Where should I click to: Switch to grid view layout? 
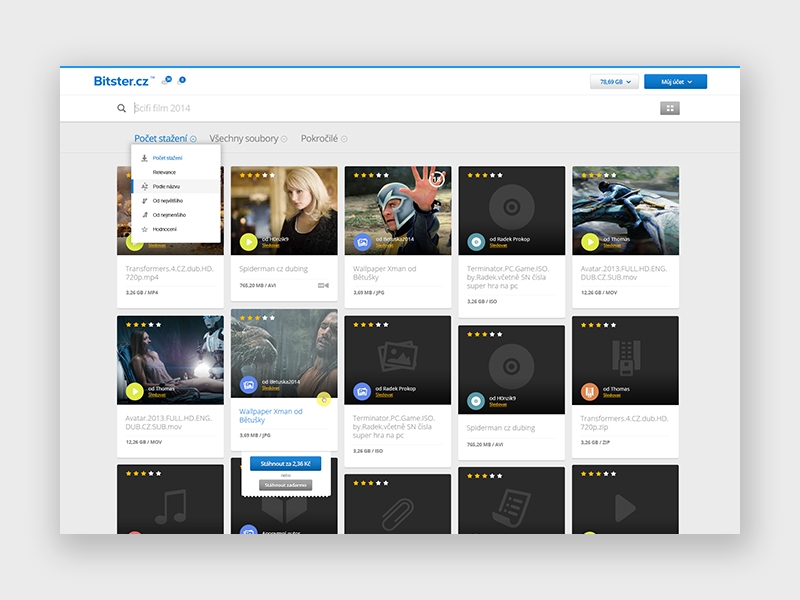click(x=670, y=108)
